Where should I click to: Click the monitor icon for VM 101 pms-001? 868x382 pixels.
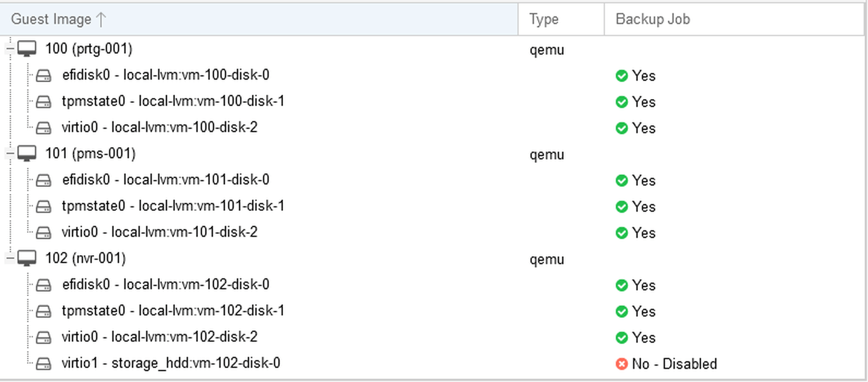(x=27, y=153)
